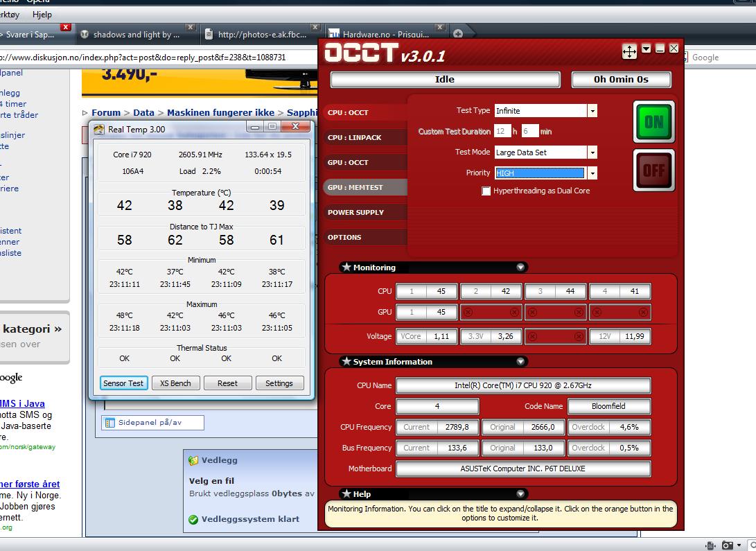Click the Motherboard value P6T DELUXE
The height and width of the screenshot is (551, 756).
click(x=523, y=468)
